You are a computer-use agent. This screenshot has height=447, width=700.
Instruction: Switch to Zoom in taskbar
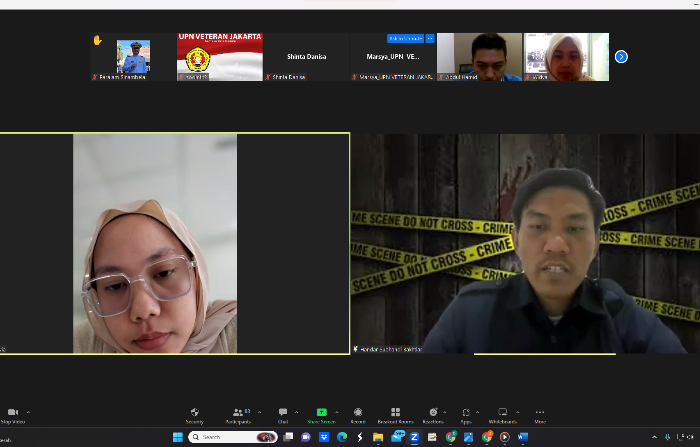tap(414, 437)
